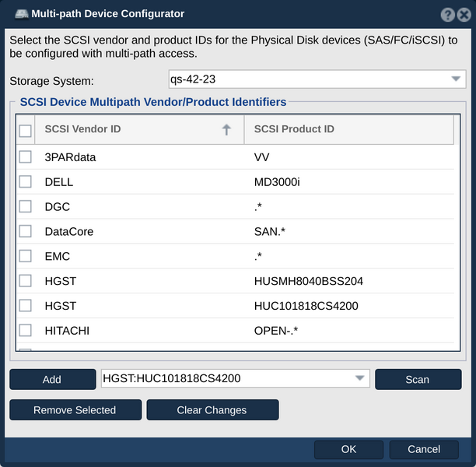Click the device combo box arrow

click(x=360, y=378)
